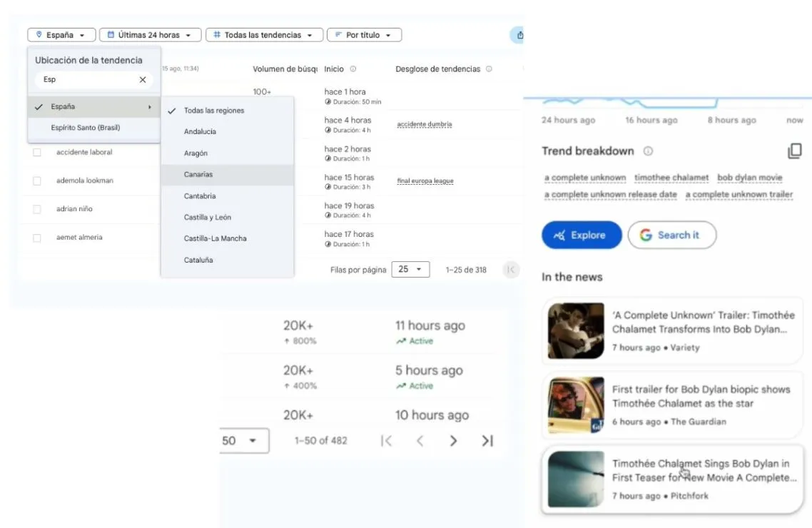Choose Todas las regiones option
This screenshot has height=528, width=812.
click(x=228, y=111)
